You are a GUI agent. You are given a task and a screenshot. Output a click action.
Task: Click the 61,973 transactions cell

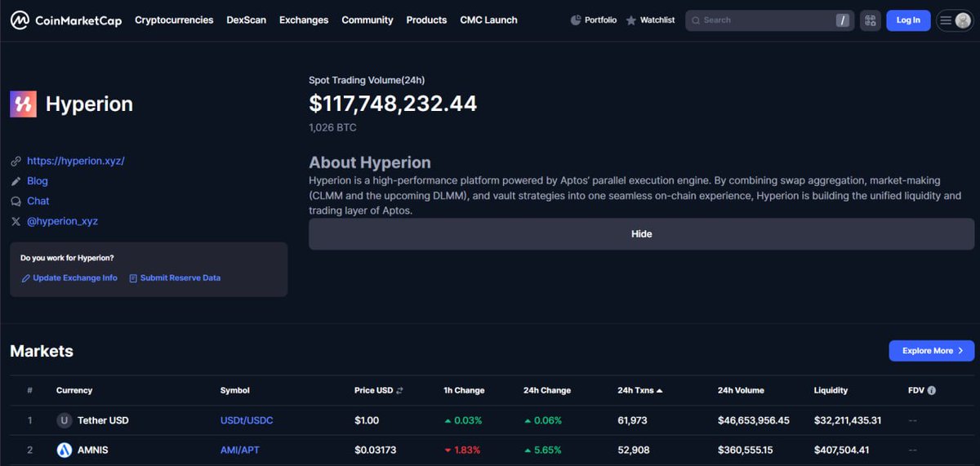(x=632, y=421)
